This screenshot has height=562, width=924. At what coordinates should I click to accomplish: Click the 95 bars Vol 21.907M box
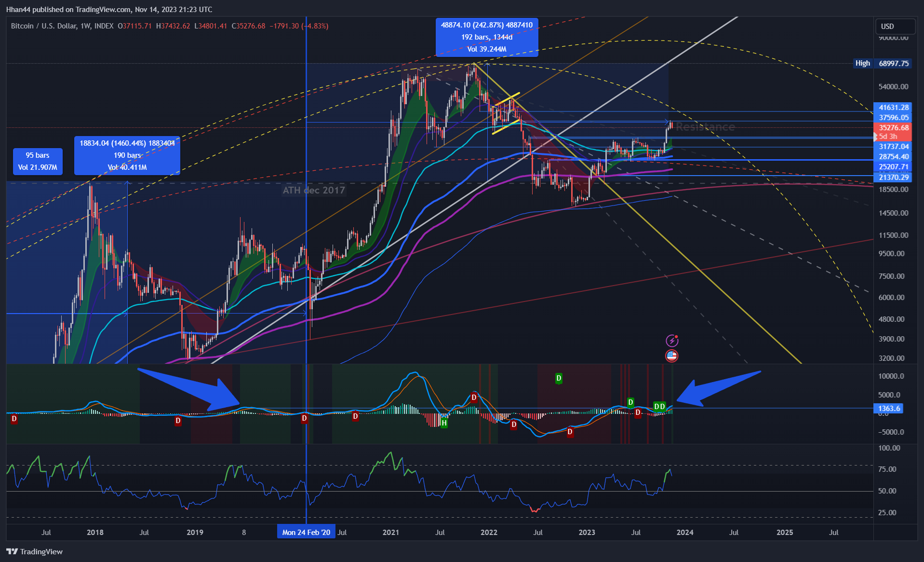click(38, 161)
